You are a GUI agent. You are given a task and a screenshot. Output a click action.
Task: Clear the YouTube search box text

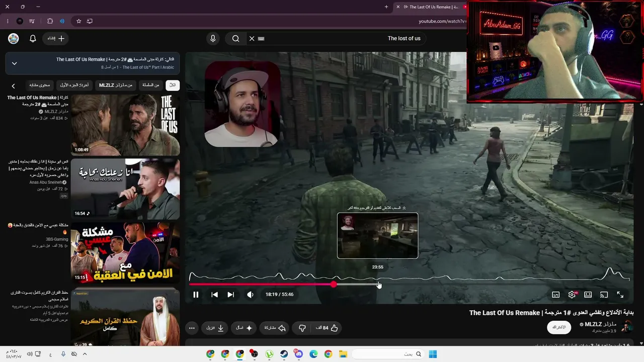point(252,39)
